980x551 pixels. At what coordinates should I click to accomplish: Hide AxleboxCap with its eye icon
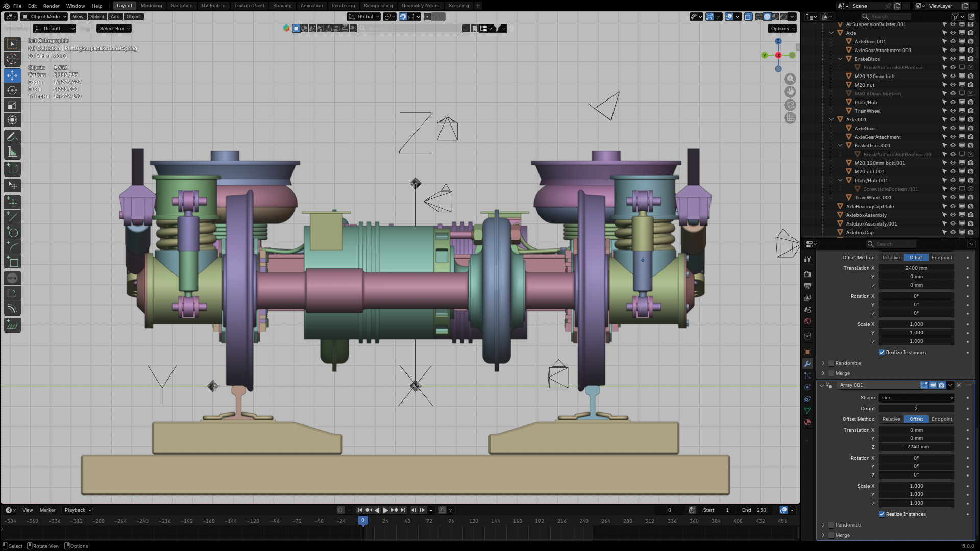pyautogui.click(x=953, y=233)
